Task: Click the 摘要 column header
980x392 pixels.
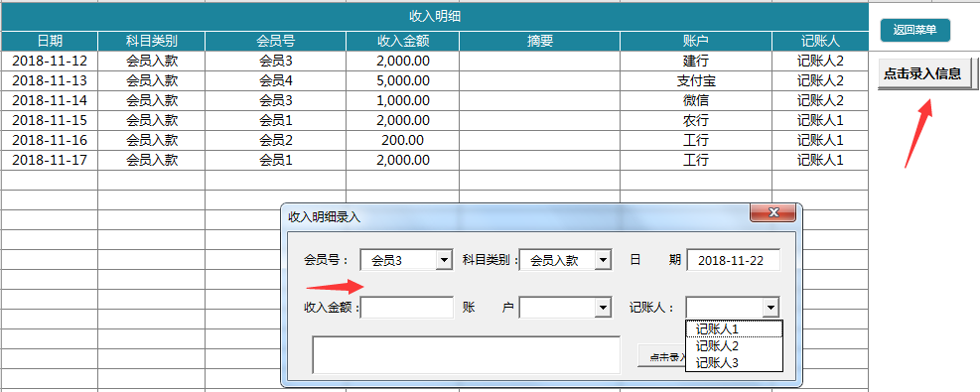Action: (x=540, y=42)
